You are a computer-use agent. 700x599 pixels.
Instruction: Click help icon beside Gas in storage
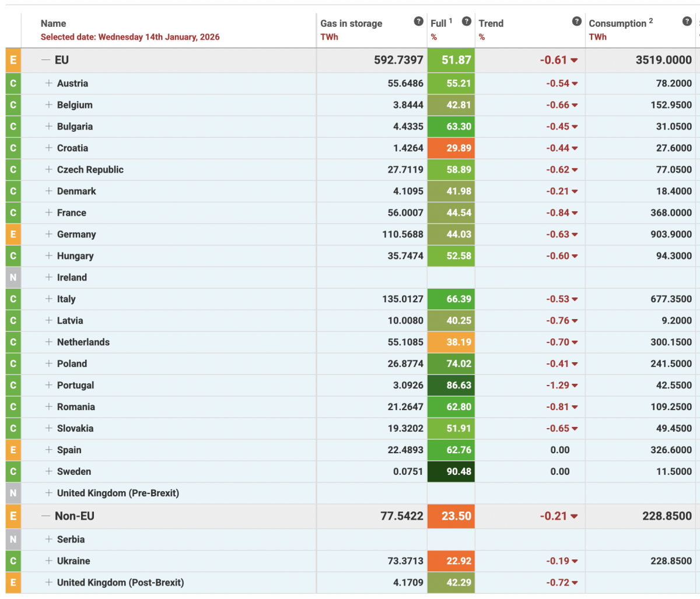point(418,22)
